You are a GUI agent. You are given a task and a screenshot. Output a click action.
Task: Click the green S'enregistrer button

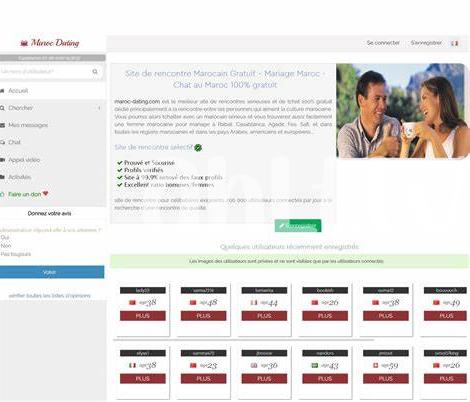(x=298, y=226)
